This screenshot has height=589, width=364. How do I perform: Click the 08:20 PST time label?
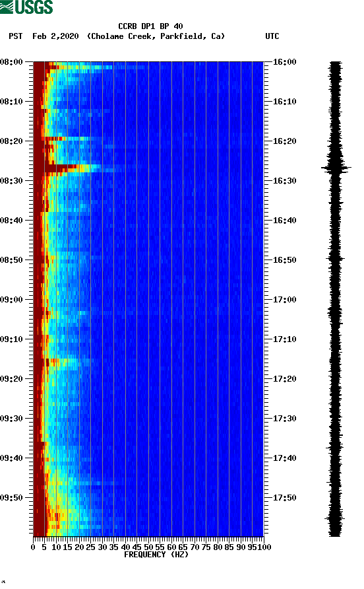click(12, 141)
